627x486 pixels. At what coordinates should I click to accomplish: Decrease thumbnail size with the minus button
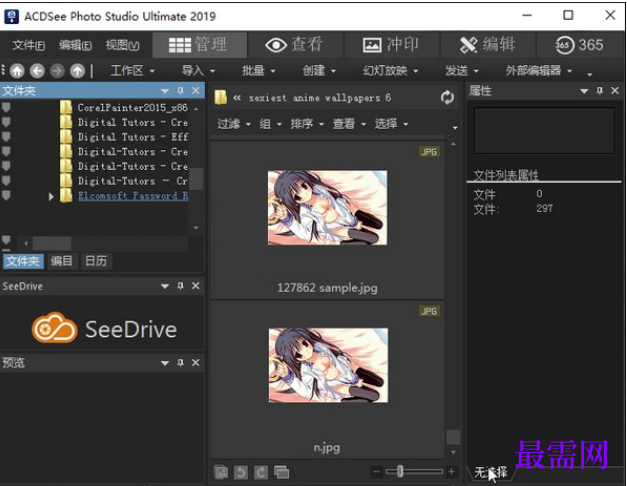coord(376,472)
